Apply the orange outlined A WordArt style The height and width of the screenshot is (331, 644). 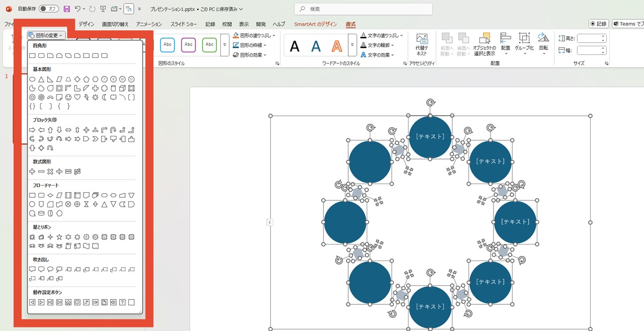pyautogui.click(x=337, y=46)
